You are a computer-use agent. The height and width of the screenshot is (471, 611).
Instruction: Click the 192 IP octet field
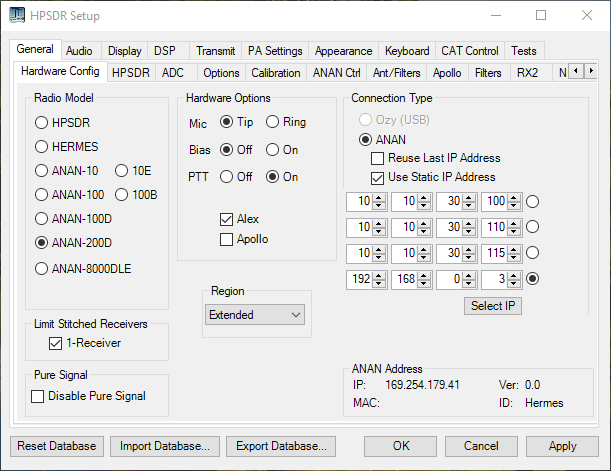point(357,279)
